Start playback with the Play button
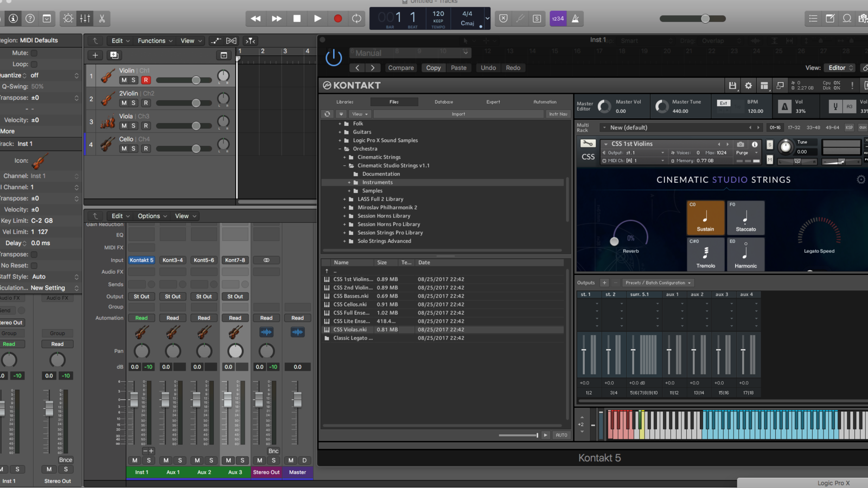This screenshot has width=868, height=488. 317,18
